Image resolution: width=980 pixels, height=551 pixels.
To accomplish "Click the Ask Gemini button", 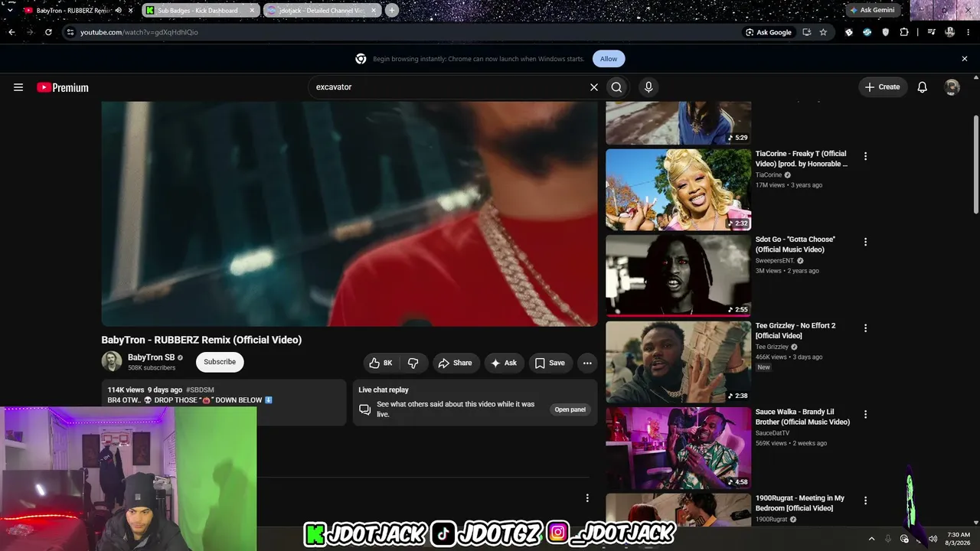I will click(x=871, y=11).
